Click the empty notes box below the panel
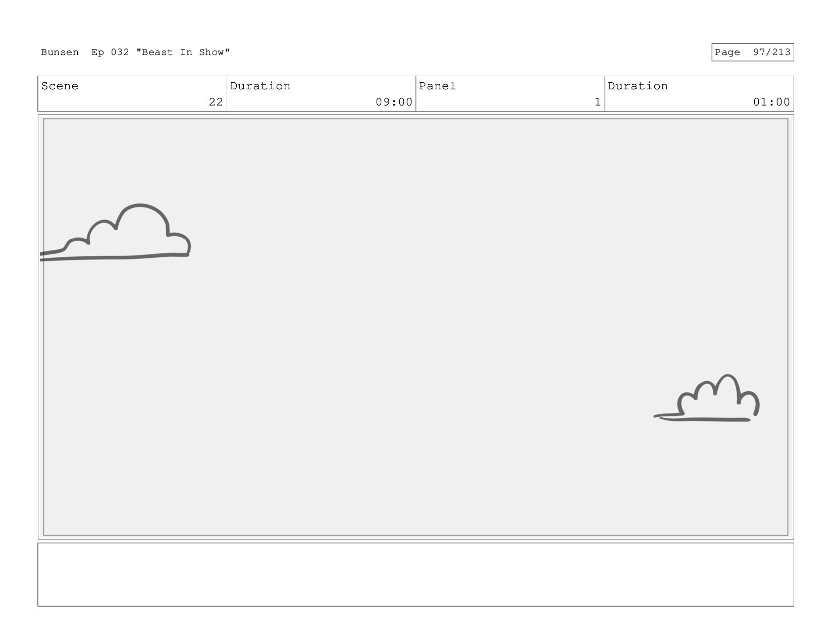 click(415, 574)
